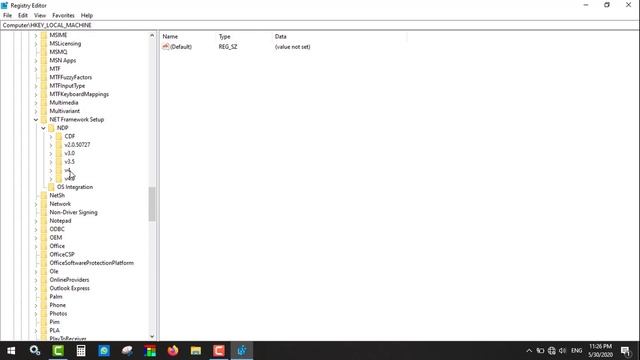Launch Calculator from the taskbar

81,351
